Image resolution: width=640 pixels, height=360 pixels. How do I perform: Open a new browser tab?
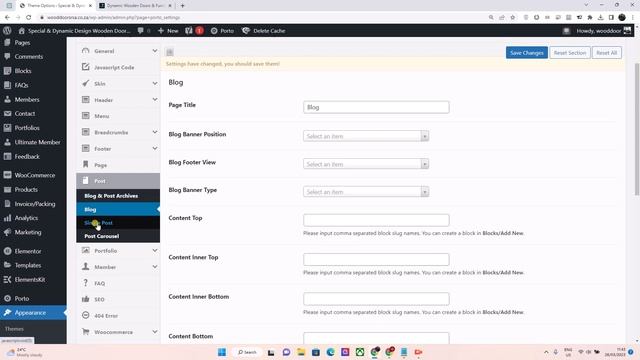(x=182, y=6)
